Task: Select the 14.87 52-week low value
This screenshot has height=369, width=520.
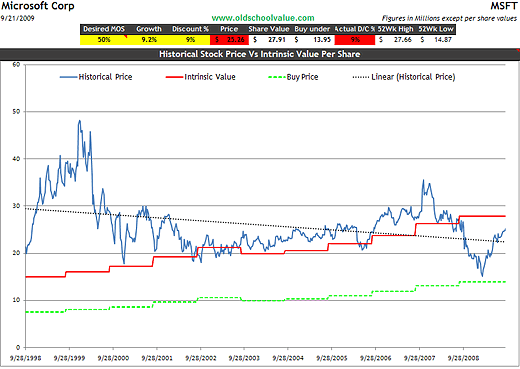Action: click(436, 40)
